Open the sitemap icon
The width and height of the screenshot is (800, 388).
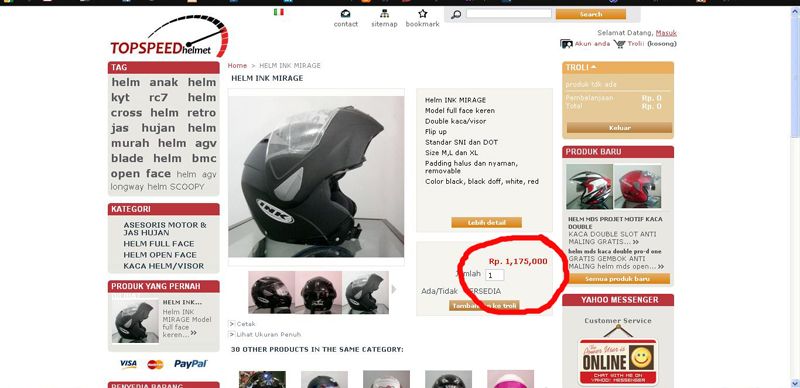tap(384, 14)
